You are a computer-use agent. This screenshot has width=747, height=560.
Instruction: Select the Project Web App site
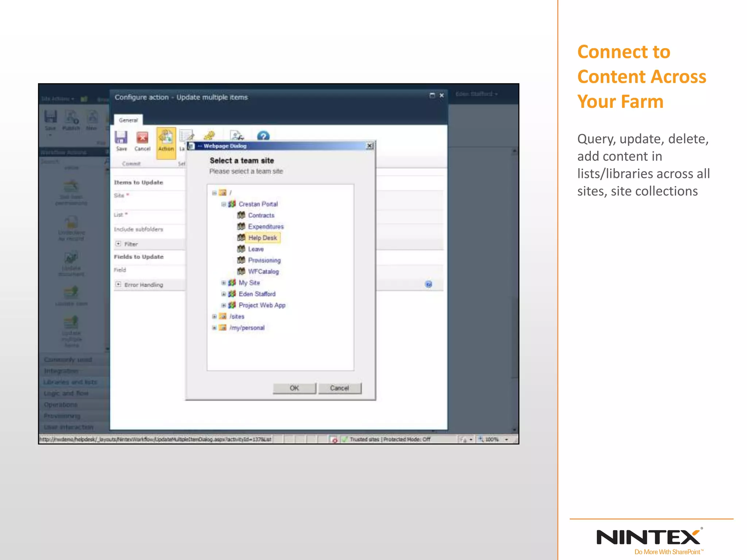click(x=262, y=305)
